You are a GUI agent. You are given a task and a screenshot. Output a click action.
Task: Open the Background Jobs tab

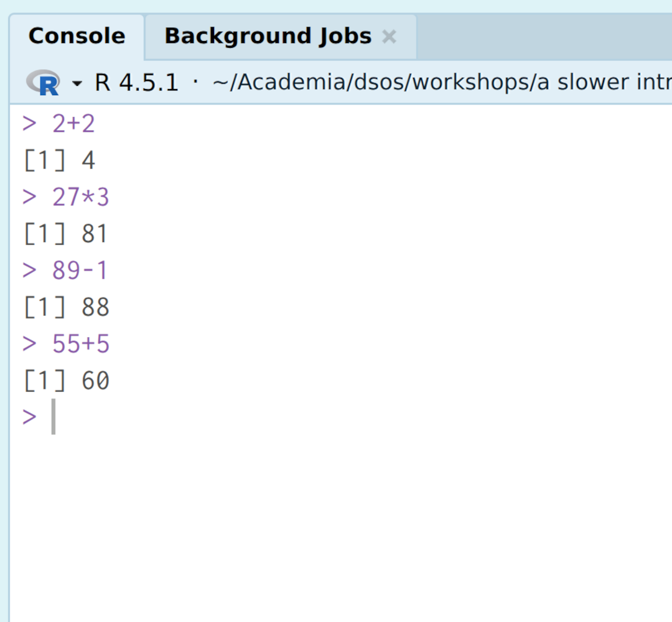(x=268, y=37)
